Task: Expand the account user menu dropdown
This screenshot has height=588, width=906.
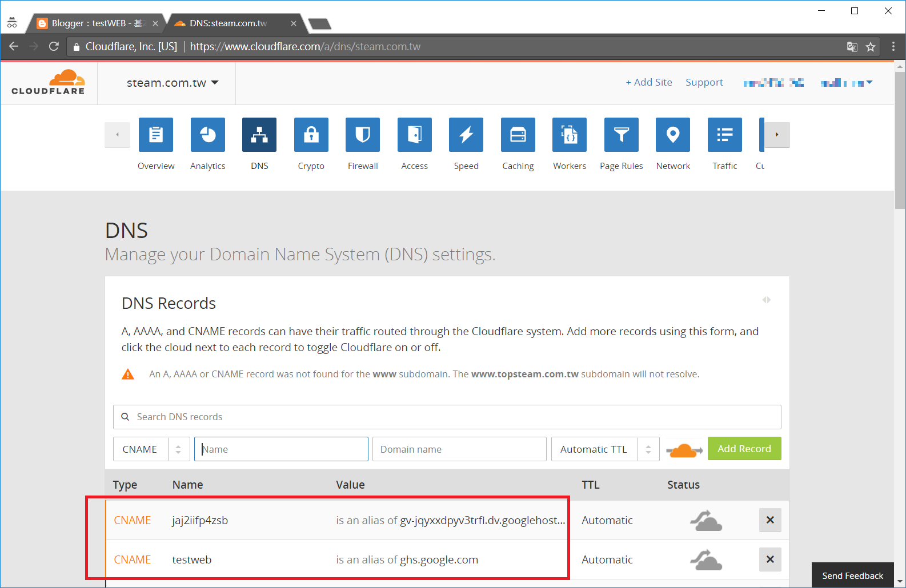Action: [x=847, y=83]
